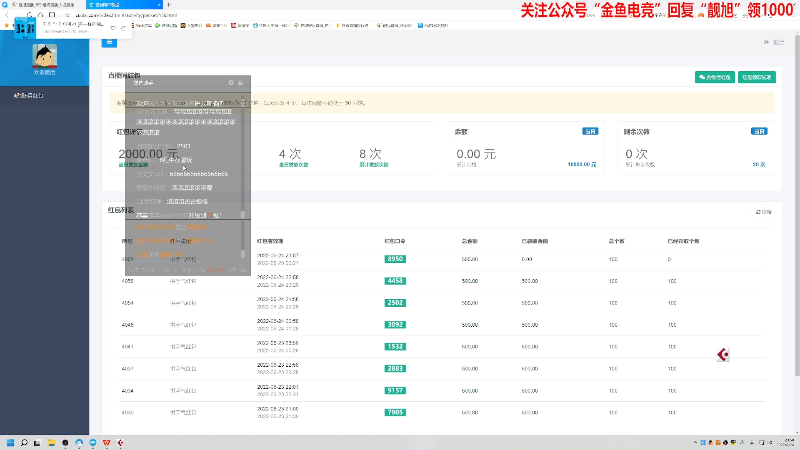Open Windows taskbar search
The image size is (800, 450).
pyautogui.click(x=23, y=443)
